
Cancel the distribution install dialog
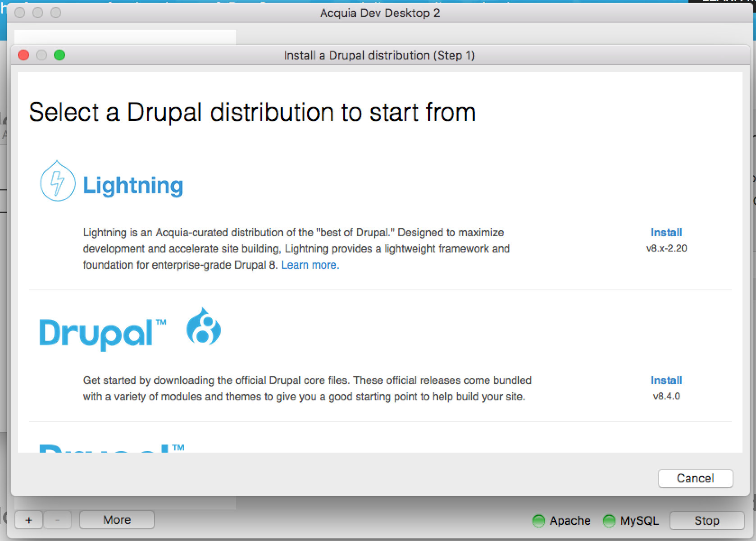pyautogui.click(x=695, y=478)
